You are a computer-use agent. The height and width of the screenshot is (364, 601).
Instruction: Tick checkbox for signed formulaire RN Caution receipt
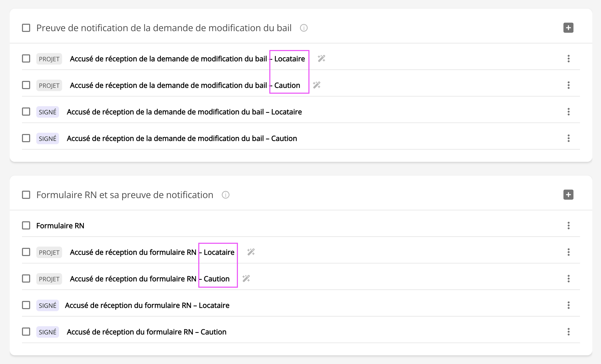pyautogui.click(x=26, y=332)
